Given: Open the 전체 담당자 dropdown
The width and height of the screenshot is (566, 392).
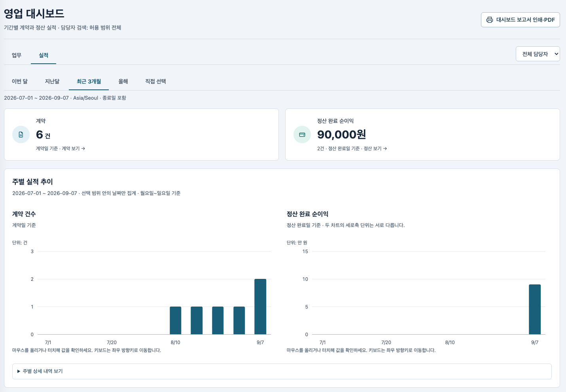Looking at the screenshot, I should coord(538,54).
